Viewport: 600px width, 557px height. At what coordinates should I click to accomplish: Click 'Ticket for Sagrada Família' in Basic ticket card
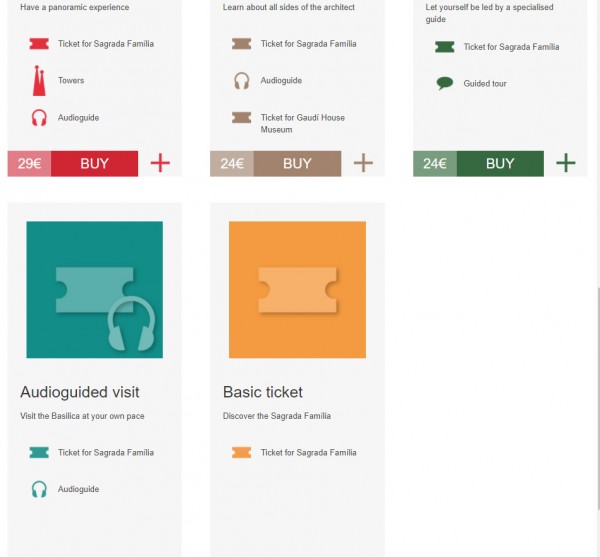[308, 453]
